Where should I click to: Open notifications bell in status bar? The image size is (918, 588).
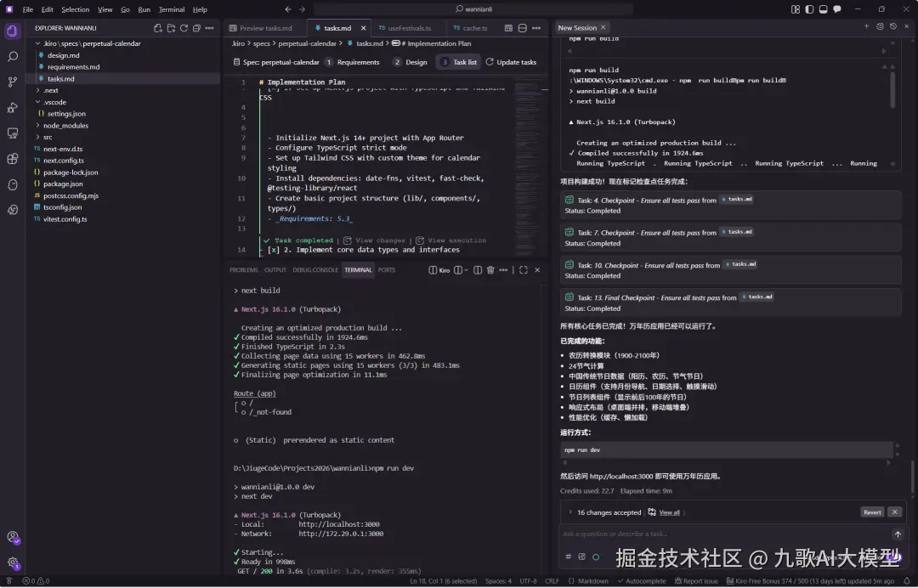906,581
